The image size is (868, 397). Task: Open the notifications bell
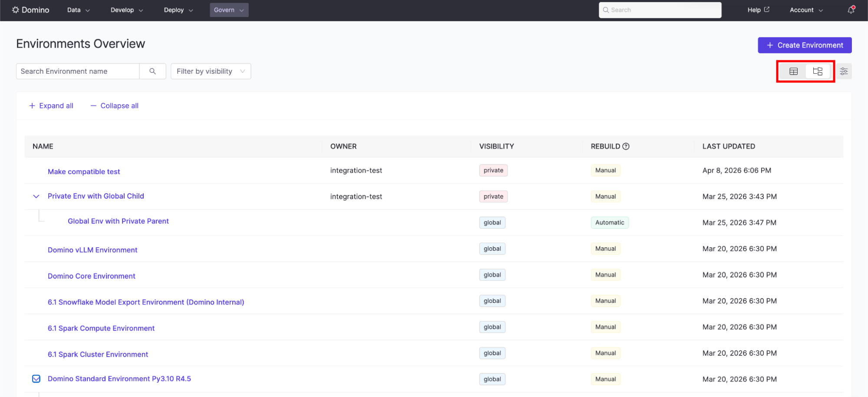pos(851,10)
